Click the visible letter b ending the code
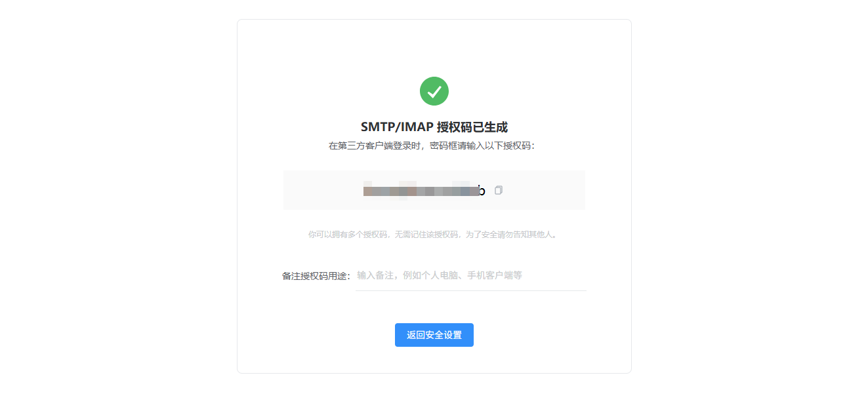 (482, 191)
